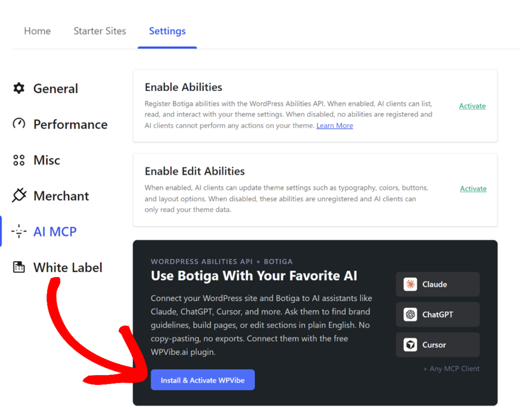Screen dimensions: 521x420
Task: Activate the Enable Abilities option
Action: (x=472, y=106)
